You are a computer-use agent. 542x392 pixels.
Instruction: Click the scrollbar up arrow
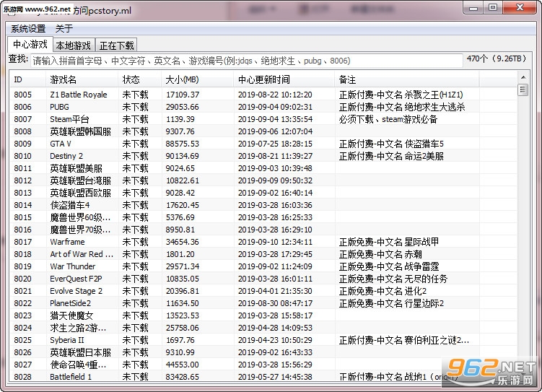pyautogui.click(x=523, y=77)
